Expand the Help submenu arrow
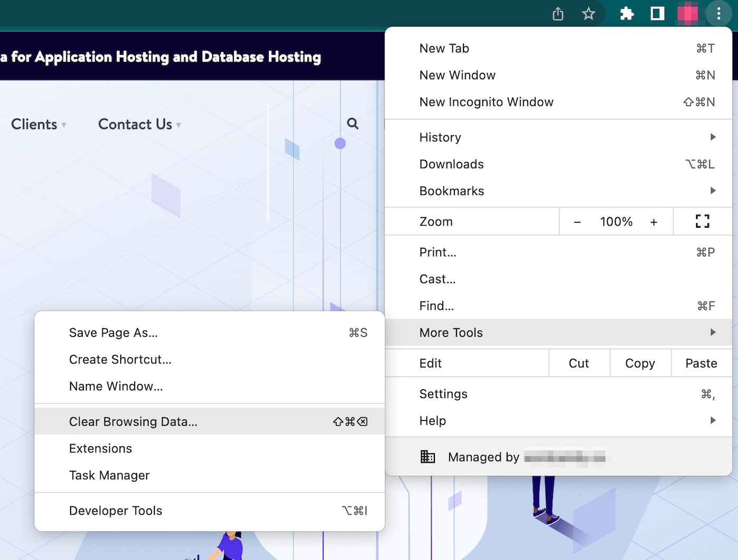 click(713, 421)
